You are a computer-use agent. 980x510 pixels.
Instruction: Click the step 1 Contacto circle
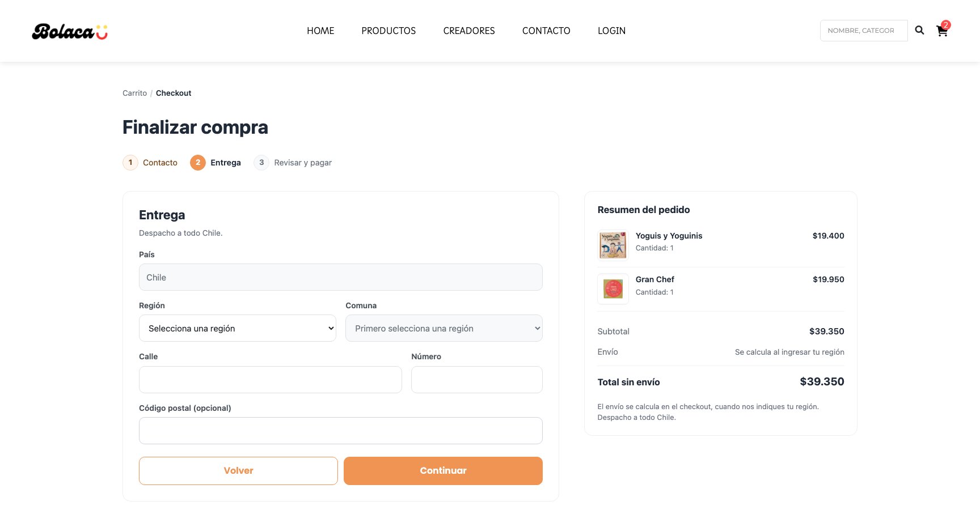click(130, 163)
